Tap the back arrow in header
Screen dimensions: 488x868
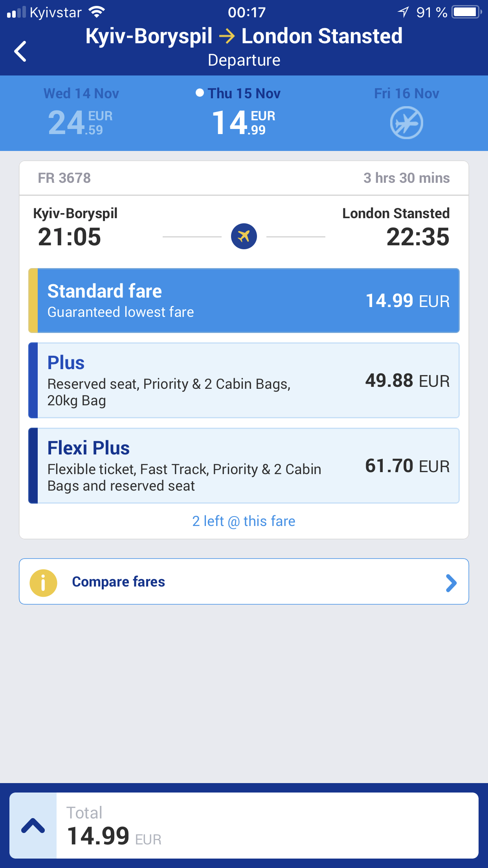[x=20, y=51]
